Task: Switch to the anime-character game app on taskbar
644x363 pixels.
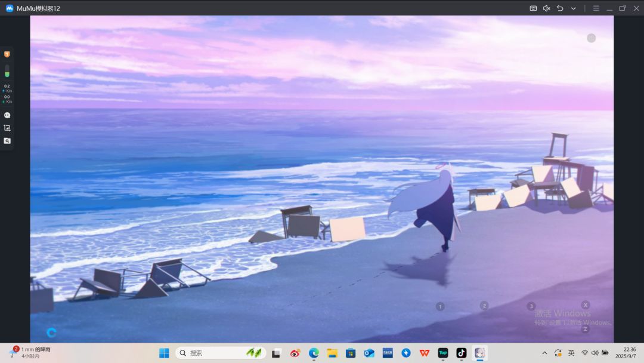Action: (479, 353)
